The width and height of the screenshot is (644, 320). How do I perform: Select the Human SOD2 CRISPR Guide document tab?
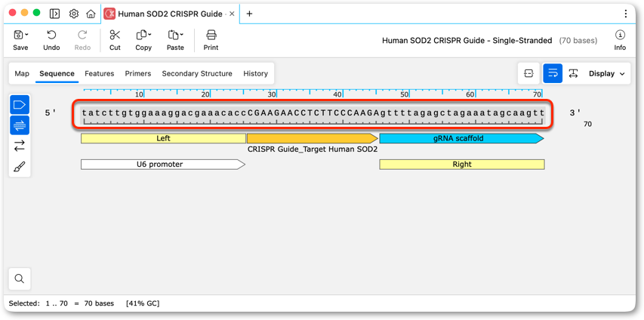click(x=170, y=14)
